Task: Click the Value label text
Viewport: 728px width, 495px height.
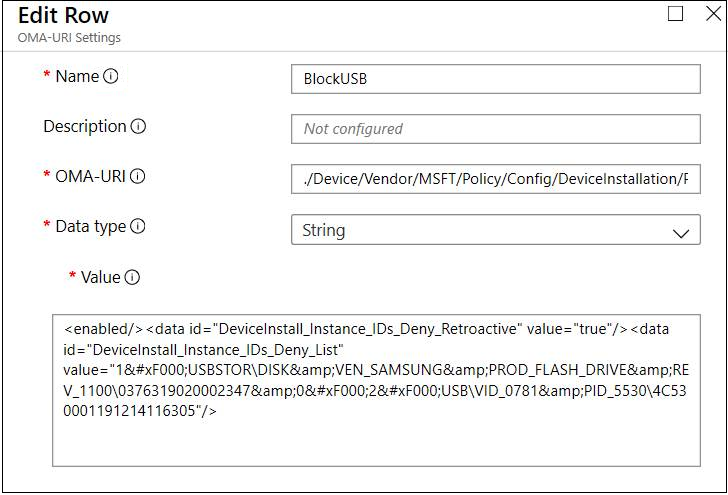Action: 100,278
